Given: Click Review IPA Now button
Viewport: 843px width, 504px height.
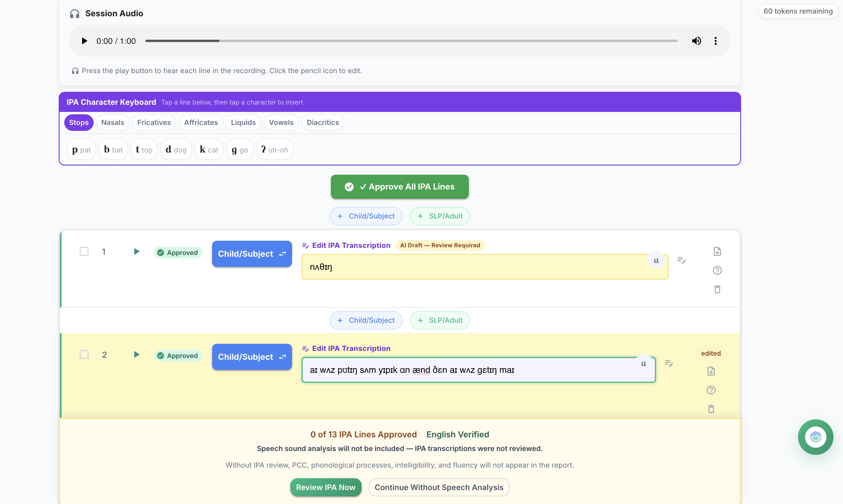Looking at the screenshot, I should pyautogui.click(x=325, y=487).
